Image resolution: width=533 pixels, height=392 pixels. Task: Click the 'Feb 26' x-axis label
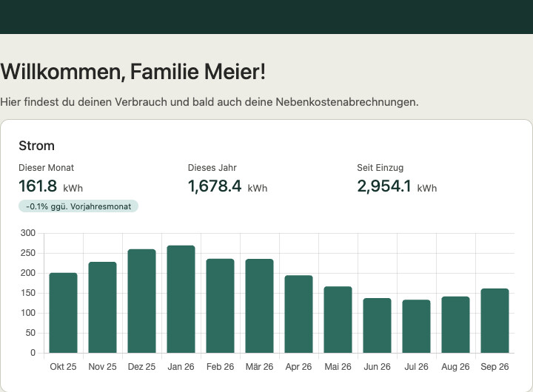tap(221, 367)
